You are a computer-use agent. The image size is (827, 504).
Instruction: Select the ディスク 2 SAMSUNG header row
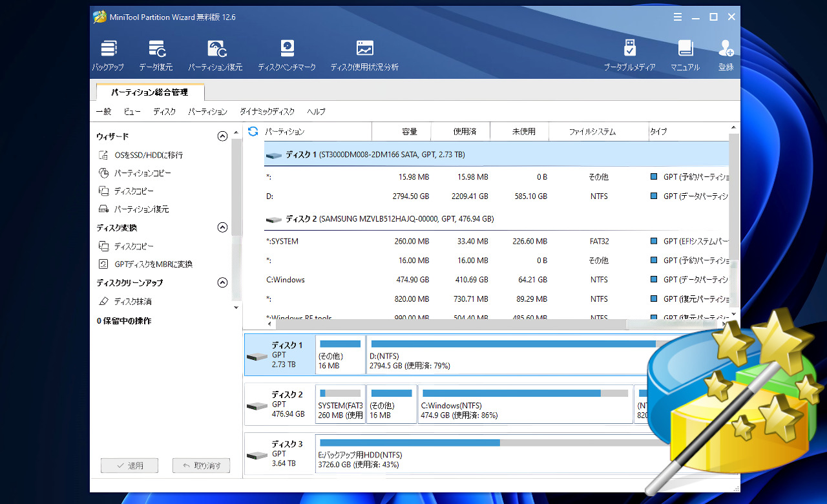497,219
